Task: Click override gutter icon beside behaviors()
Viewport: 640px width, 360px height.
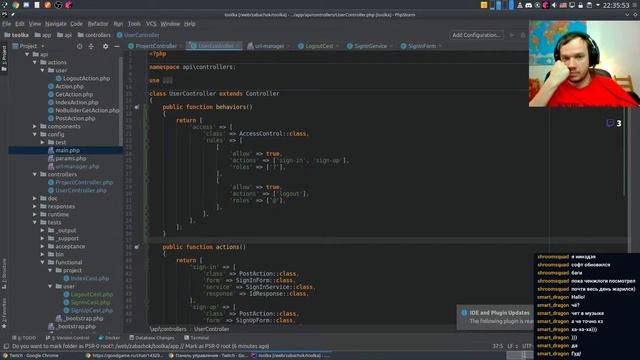Action: point(137,107)
